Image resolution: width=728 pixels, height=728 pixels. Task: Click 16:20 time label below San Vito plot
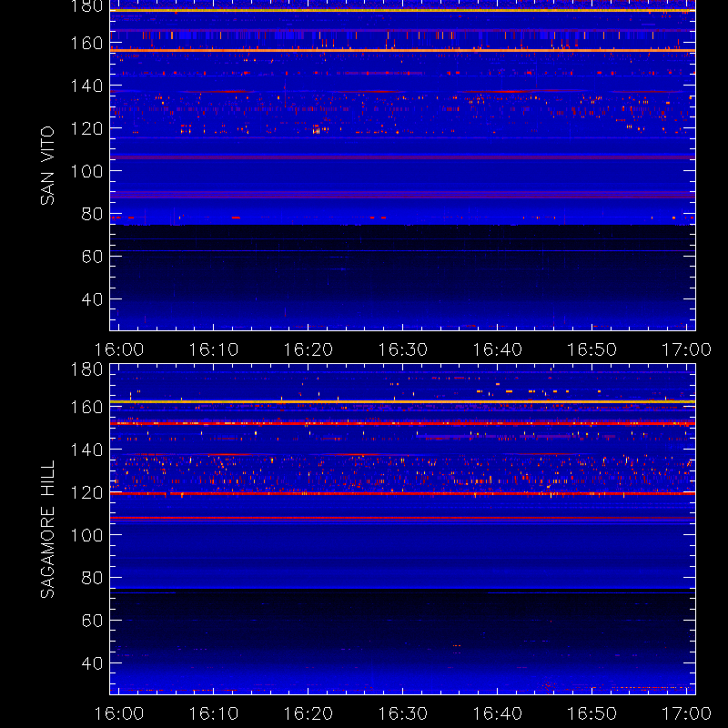(x=308, y=349)
